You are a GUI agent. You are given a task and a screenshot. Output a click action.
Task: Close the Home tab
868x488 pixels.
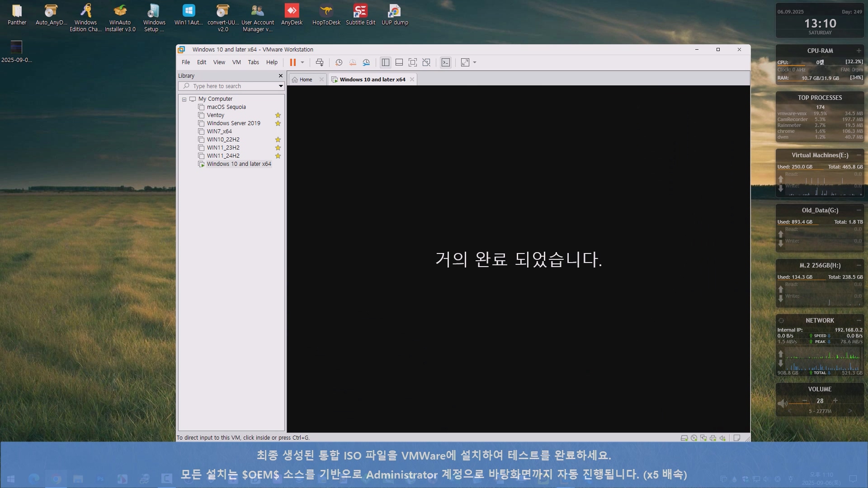coord(321,80)
